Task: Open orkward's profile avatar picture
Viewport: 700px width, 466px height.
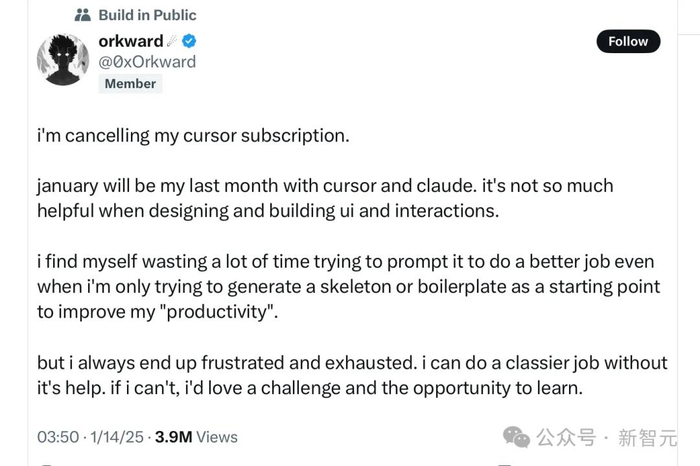Action: tap(63, 59)
